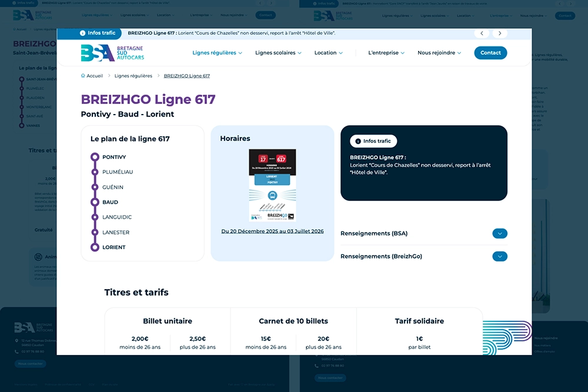This screenshot has width=588, height=392.
Task: Click the Infos trafic pill in dark card
Action: click(x=373, y=141)
